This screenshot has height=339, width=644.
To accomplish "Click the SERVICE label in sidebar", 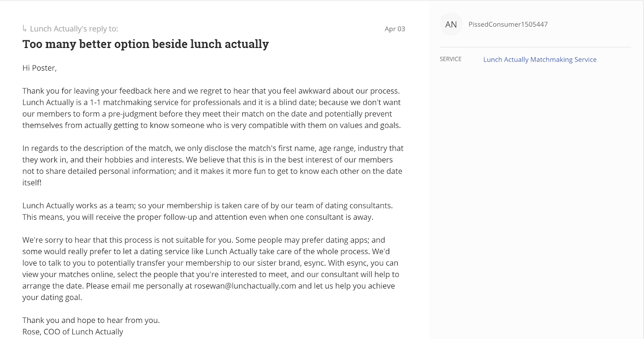I will [450, 59].
